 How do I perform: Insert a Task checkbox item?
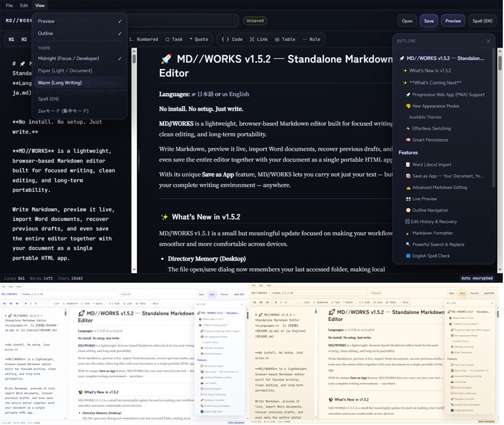[174, 39]
